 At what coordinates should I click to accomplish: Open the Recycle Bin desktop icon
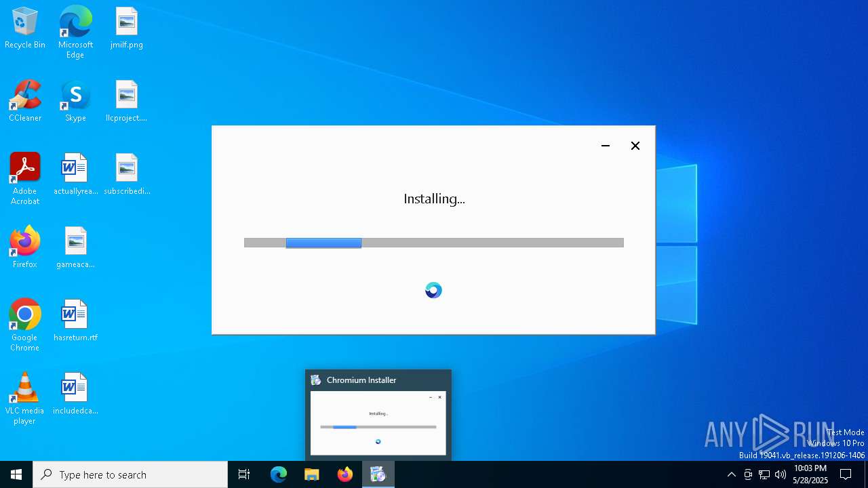click(x=25, y=28)
